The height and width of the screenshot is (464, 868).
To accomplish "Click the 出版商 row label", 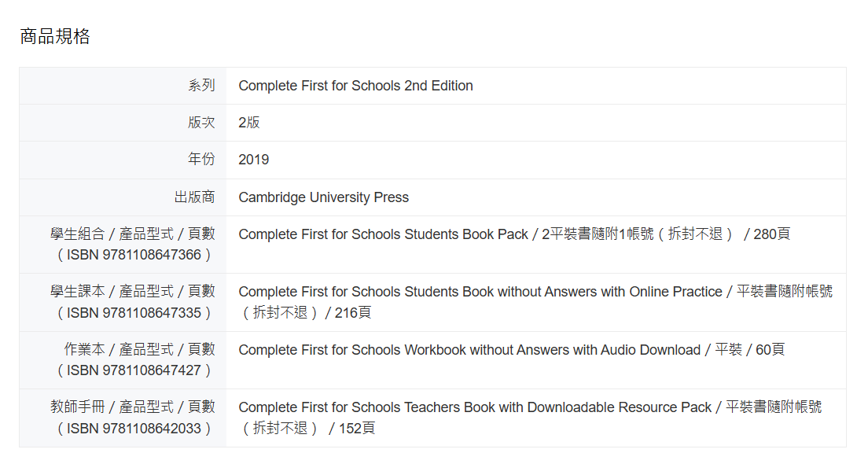I will (194, 197).
